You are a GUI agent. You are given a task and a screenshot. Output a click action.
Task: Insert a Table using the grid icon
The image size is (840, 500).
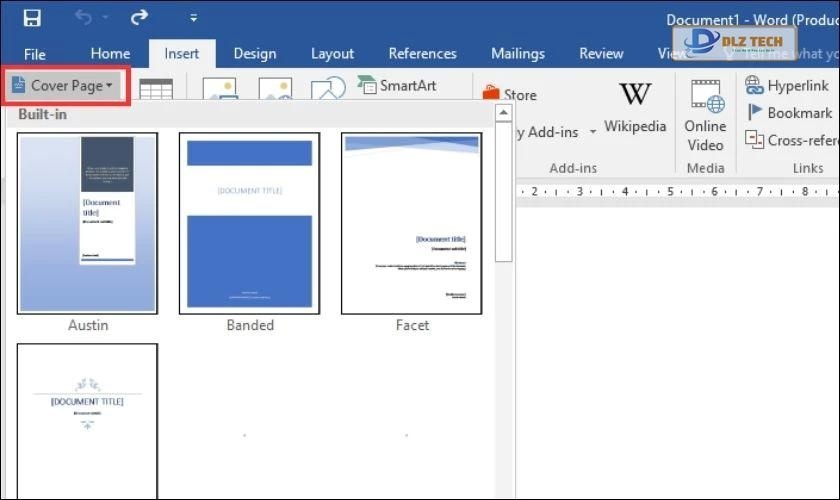pyautogui.click(x=155, y=90)
